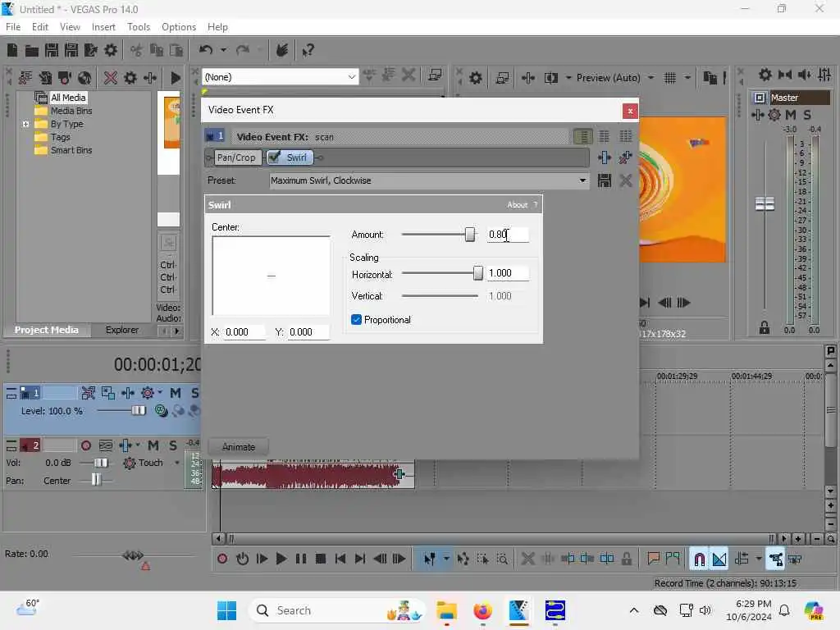Viewport: 840px width, 630px height.
Task: Click the lock fader channels icon
Action: tap(765, 327)
